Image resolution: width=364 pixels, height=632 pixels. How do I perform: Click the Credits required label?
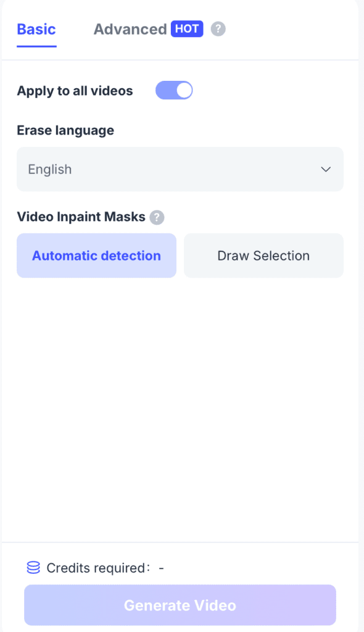(x=99, y=568)
